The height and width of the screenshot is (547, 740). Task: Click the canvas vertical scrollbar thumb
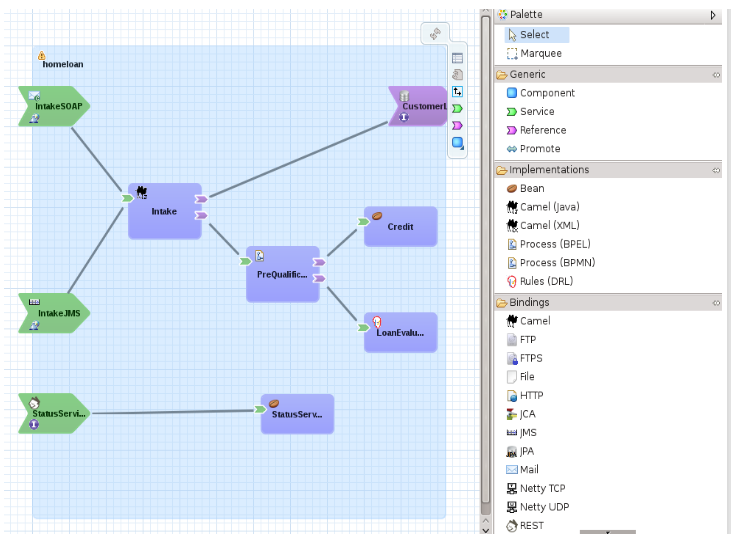coord(485,260)
